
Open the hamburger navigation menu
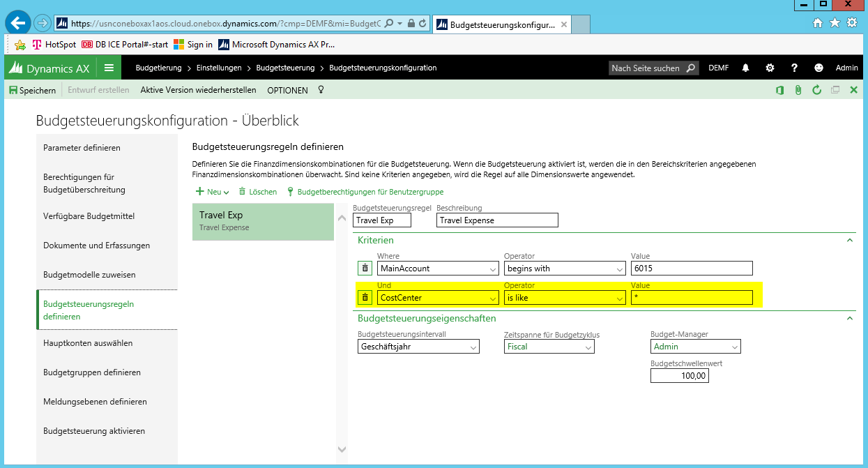point(109,68)
